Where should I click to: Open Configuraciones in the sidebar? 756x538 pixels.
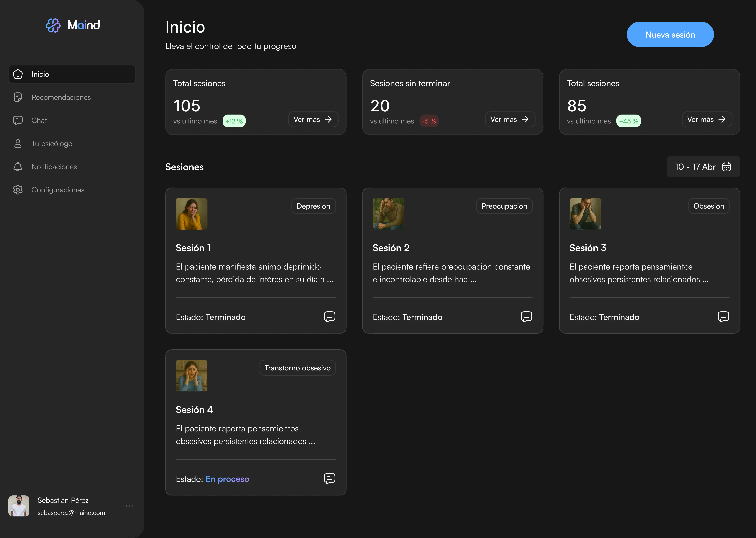pos(72,190)
